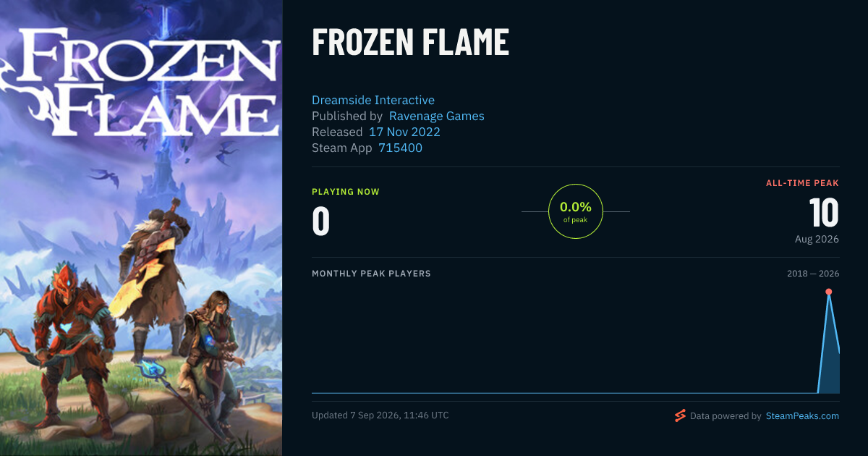Click the Updated 7 Sep 2026 timestamp
This screenshot has height=456, width=868.
[x=380, y=415]
